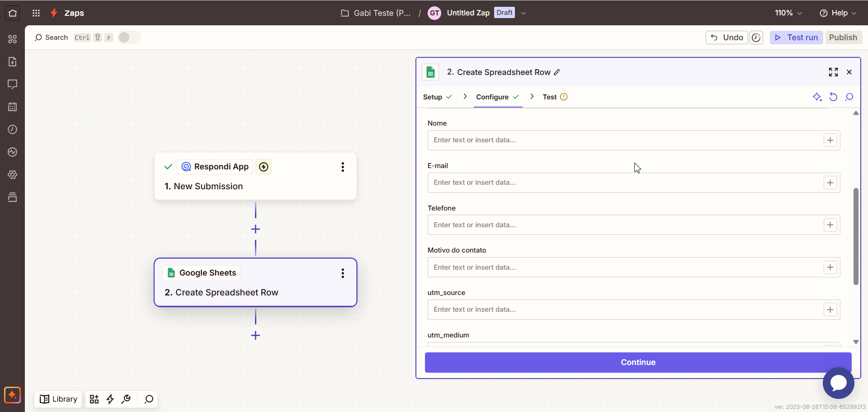This screenshot has height=412, width=868.
Task: Click the version history icon beside Undo
Action: (x=756, y=37)
